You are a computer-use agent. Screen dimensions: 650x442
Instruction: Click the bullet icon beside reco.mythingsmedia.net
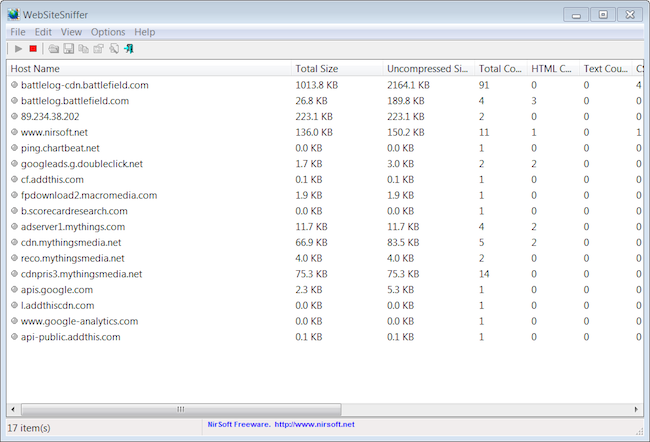click(15, 258)
